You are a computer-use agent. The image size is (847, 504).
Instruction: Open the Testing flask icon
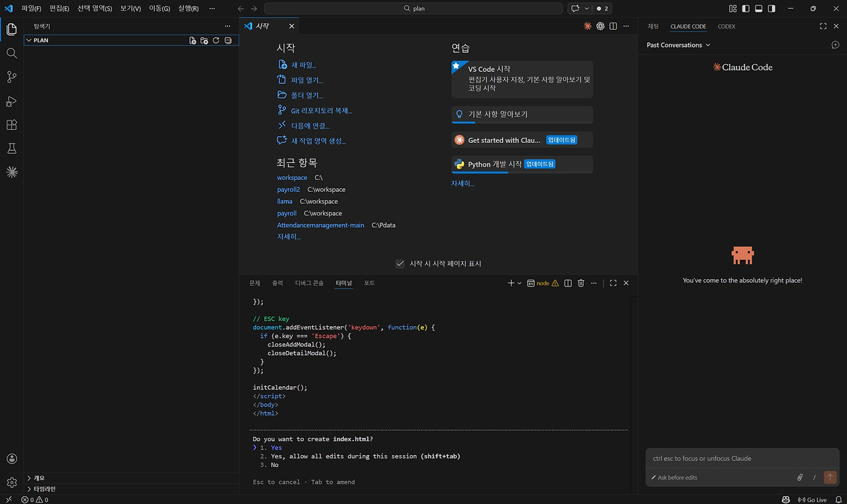[11, 148]
